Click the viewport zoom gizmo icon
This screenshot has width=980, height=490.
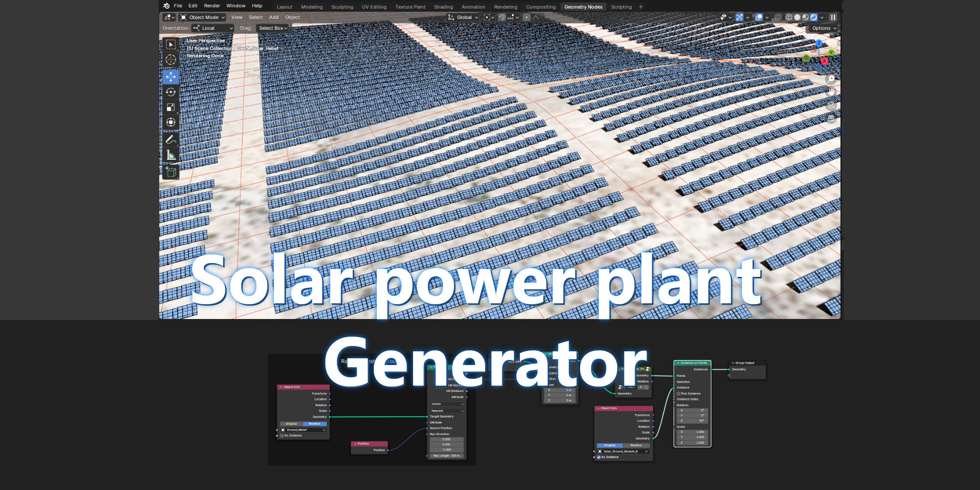[x=831, y=78]
